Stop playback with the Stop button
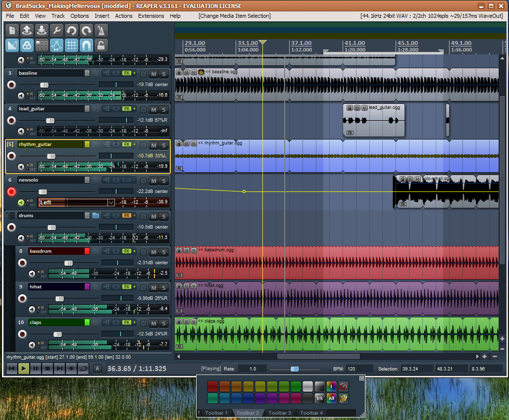The width and height of the screenshot is (509, 420). pyautogui.click(x=48, y=369)
